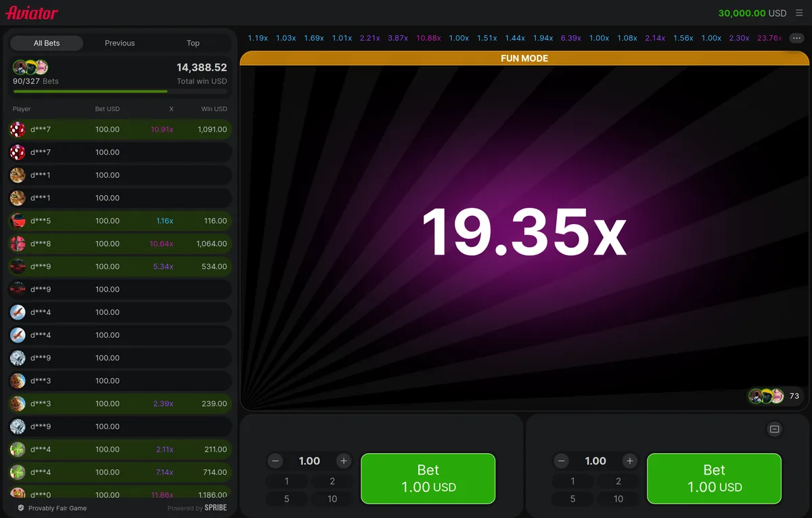Click avatar of d***5 row

pyautogui.click(x=18, y=221)
